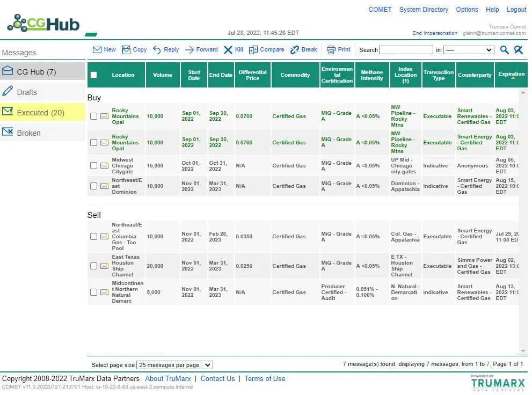532x395 pixels.
Task: Compose a new message
Action: coord(104,49)
